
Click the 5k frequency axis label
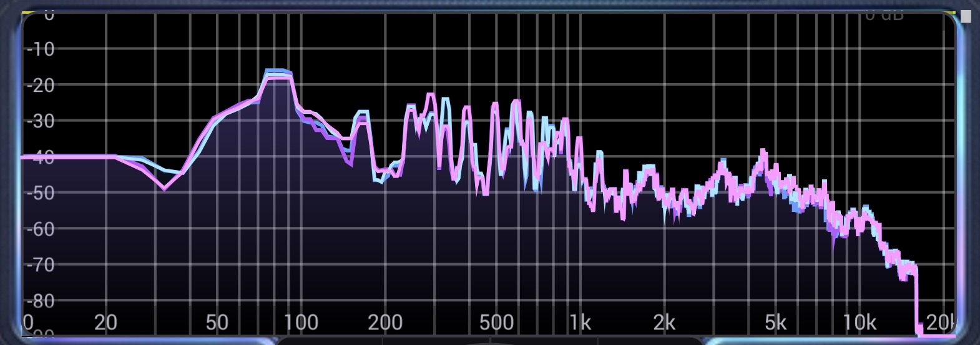[x=775, y=322]
